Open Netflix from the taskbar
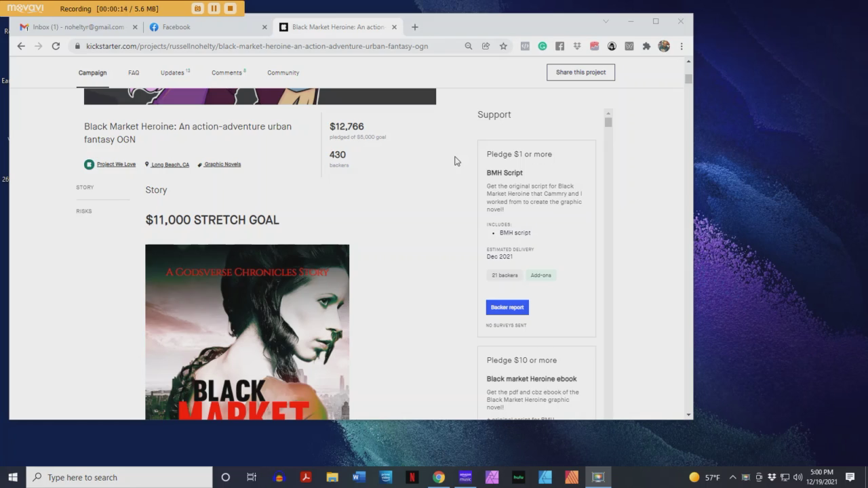The height and width of the screenshot is (488, 868). click(x=412, y=477)
